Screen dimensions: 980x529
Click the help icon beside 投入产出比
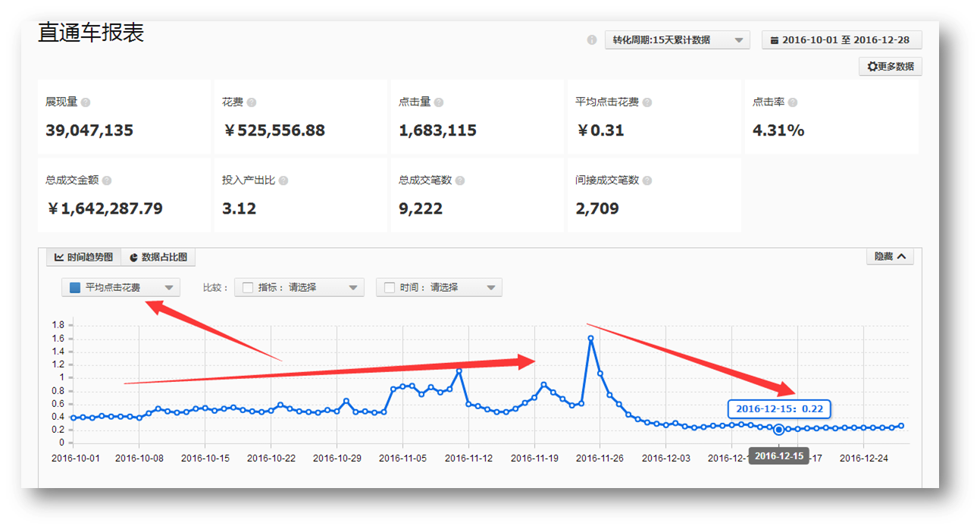click(283, 181)
